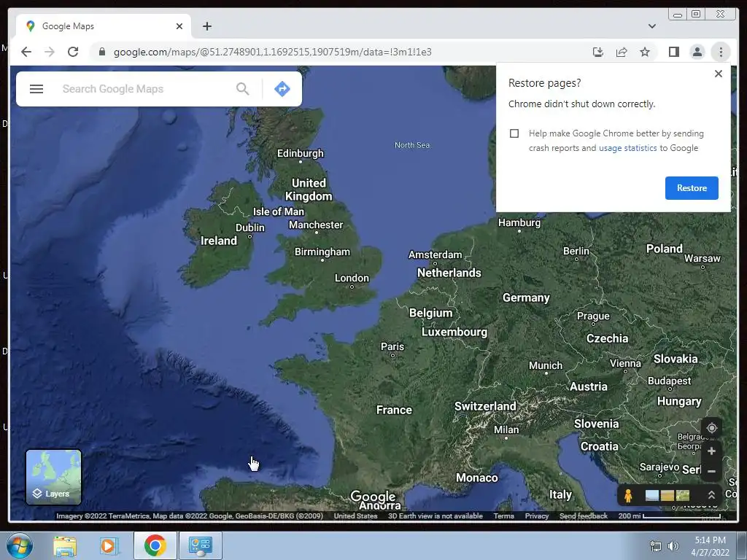Viewport: 747px width, 560px height.
Task: Click the Send feedback link
Action: click(x=583, y=516)
